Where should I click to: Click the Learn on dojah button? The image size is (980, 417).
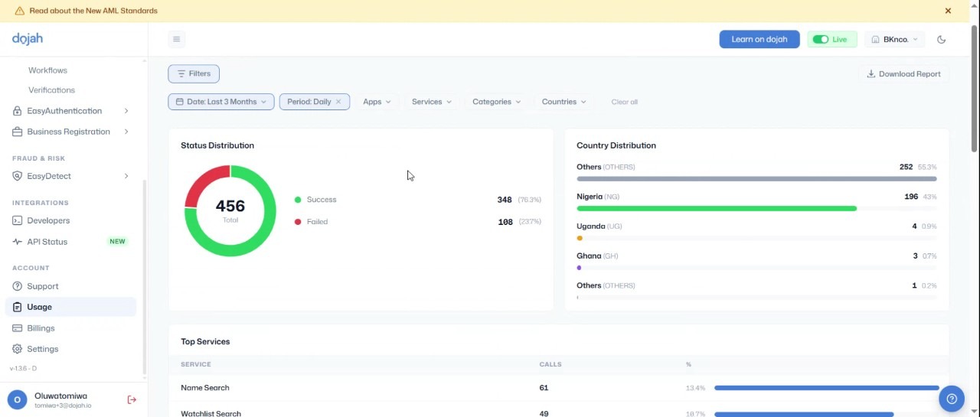pos(759,39)
